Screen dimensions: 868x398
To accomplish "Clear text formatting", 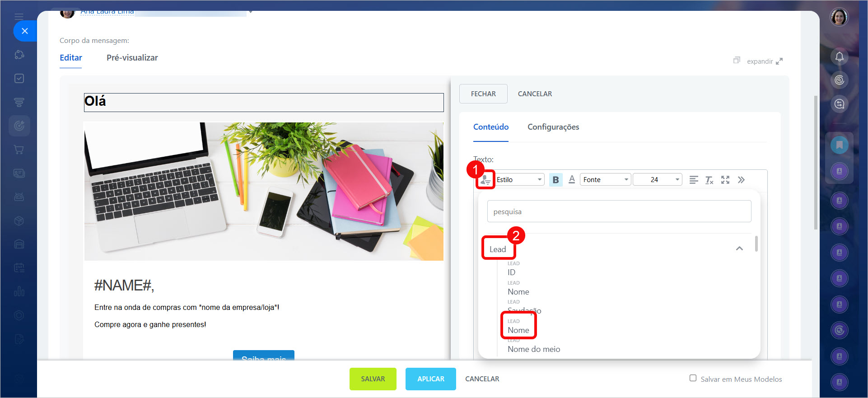I will pos(709,180).
